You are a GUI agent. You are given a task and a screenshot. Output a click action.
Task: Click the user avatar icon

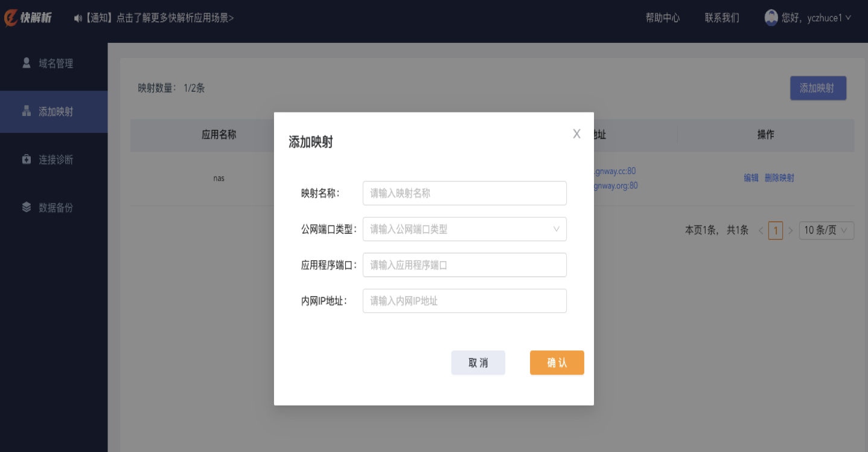pyautogui.click(x=771, y=18)
